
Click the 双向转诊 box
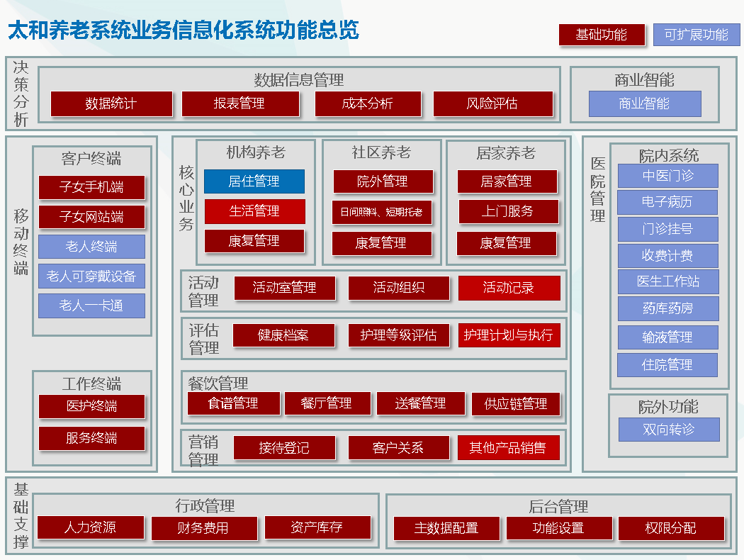tap(669, 430)
